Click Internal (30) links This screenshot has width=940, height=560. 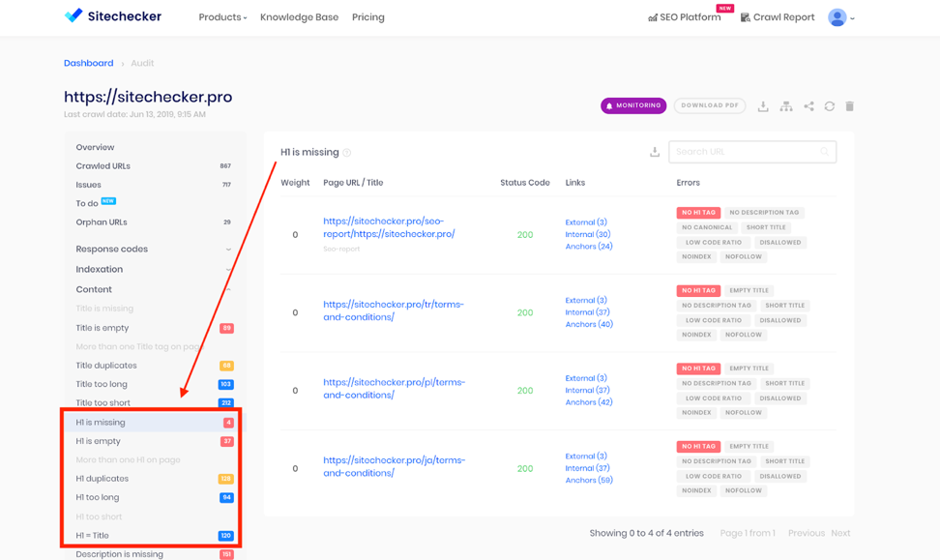pyautogui.click(x=588, y=234)
